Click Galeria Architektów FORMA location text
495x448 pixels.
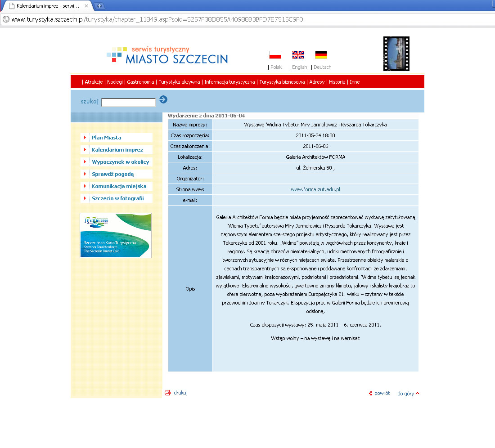315,157
